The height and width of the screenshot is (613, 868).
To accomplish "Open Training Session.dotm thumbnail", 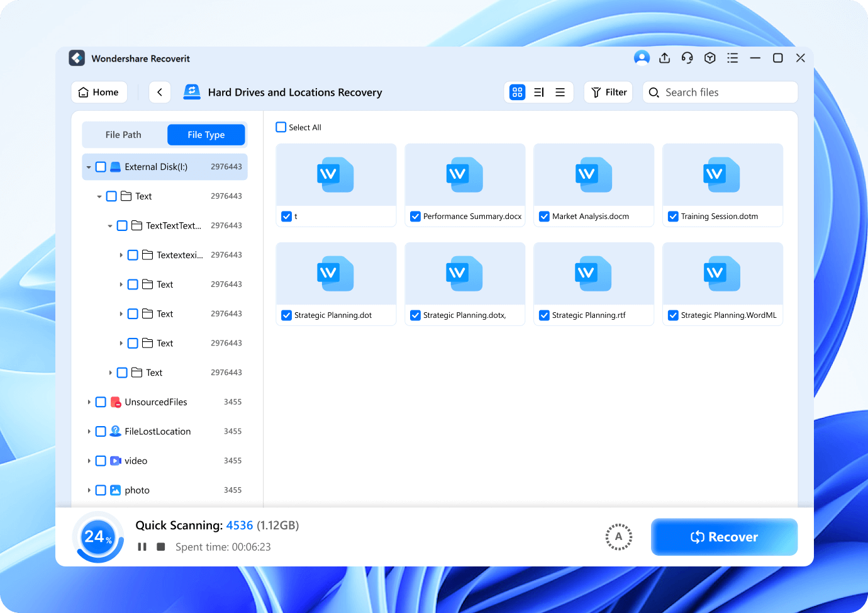I will pyautogui.click(x=723, y=175).
